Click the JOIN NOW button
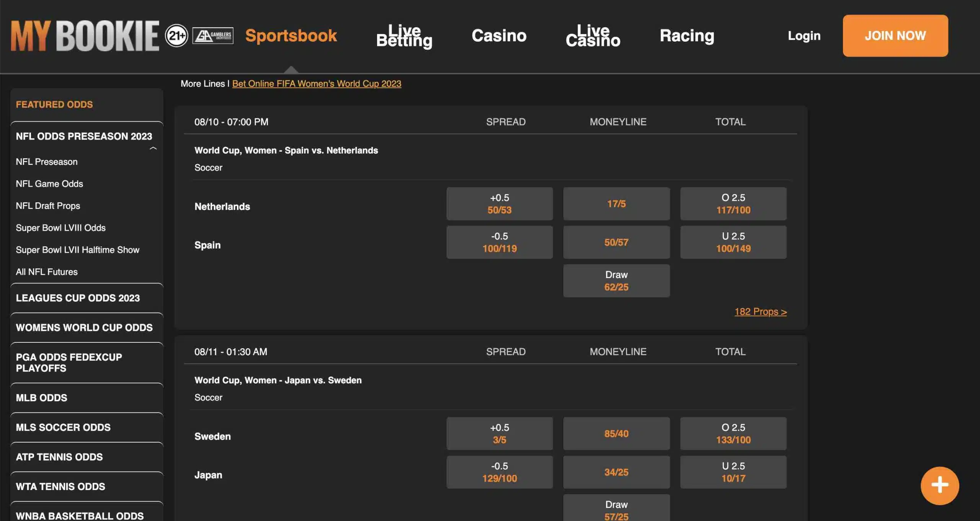This screenshot has width=980, height=521. 895,36
